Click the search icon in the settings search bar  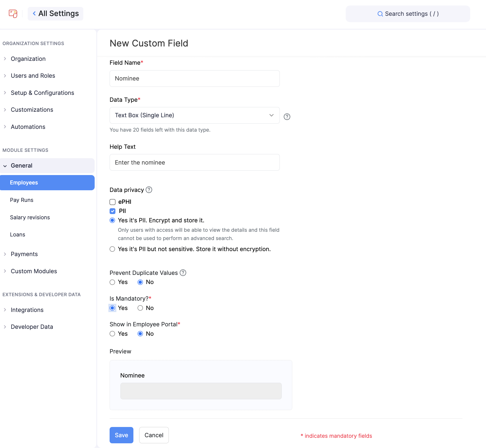[x=380, y=14]
